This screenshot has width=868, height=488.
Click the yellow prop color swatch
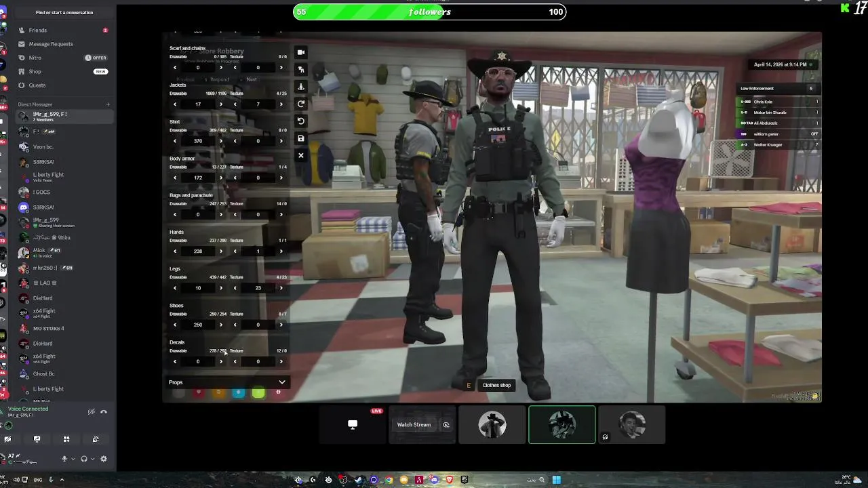[x=218, y=393]
